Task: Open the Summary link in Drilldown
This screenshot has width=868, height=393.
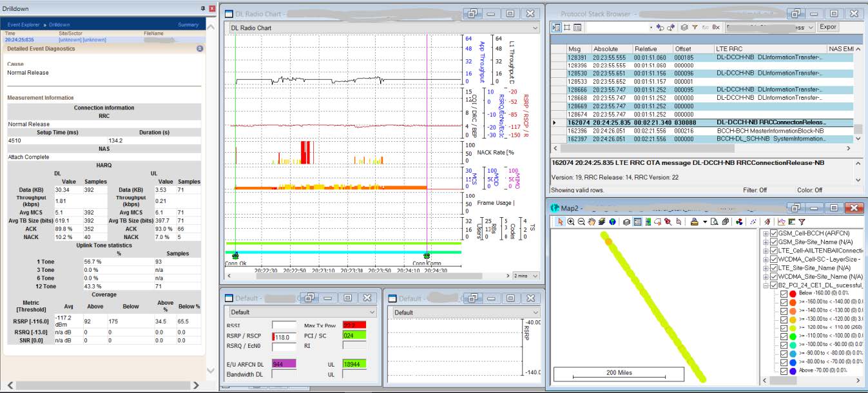Action: pyautogui.click(x=188, y=25)
